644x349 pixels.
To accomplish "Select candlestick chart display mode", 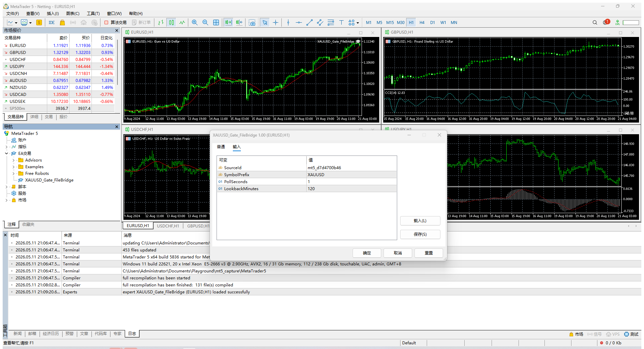I will pos(171,23).
